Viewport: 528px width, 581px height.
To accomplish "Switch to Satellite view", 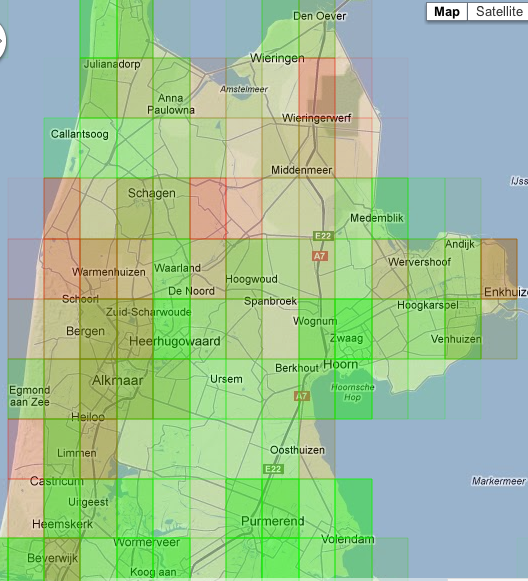I will tap(498, 11).
